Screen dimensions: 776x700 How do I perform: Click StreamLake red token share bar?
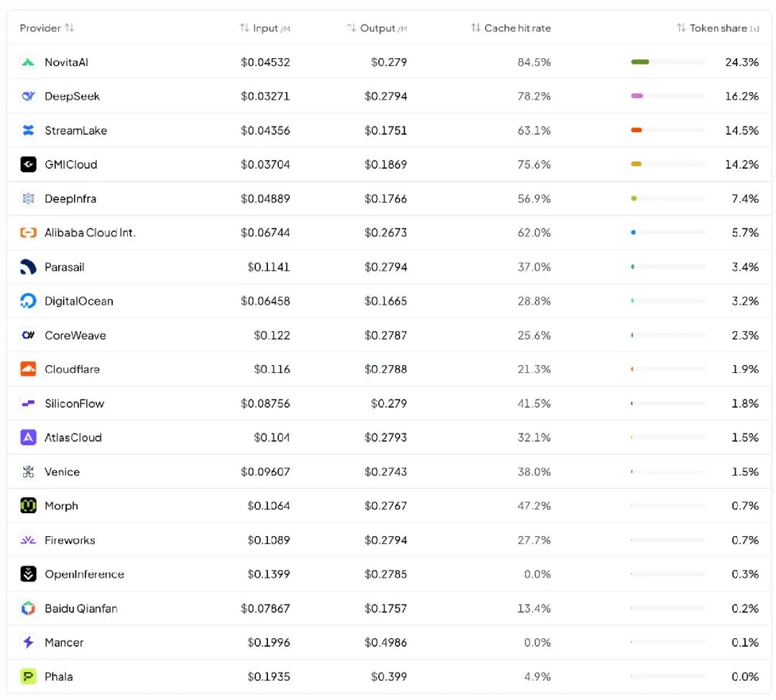tap(637, 130)
